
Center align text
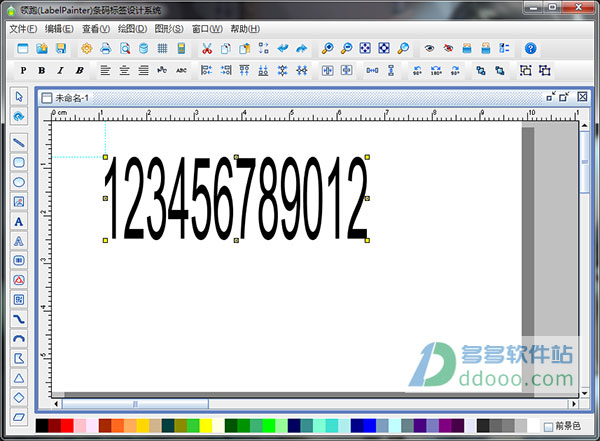pos(124,70)
